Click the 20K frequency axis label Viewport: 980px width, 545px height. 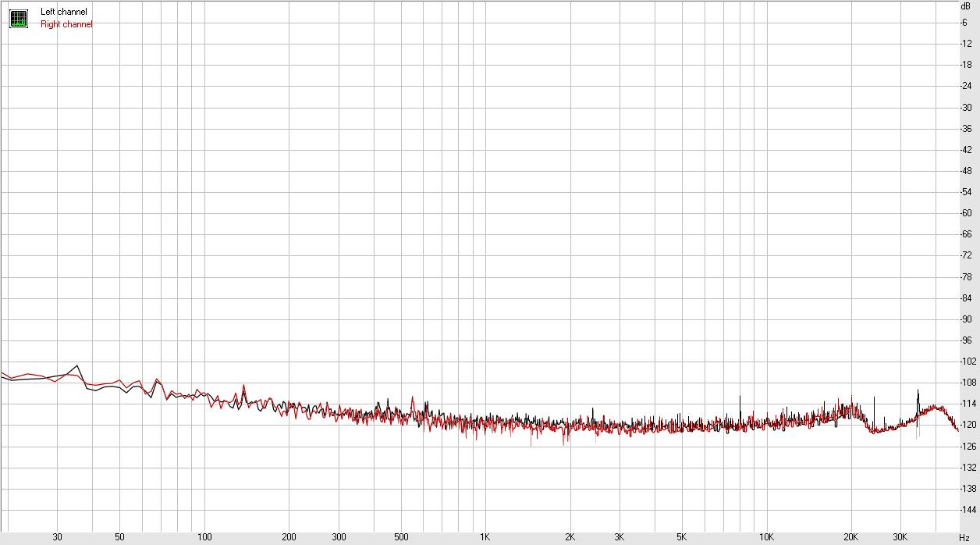click(x=850, y=537)
